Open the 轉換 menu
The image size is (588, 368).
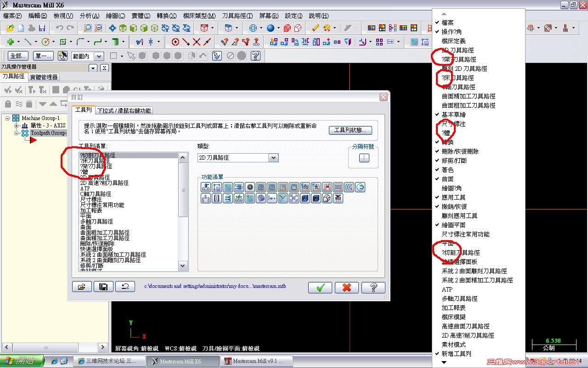coord(166,16)
